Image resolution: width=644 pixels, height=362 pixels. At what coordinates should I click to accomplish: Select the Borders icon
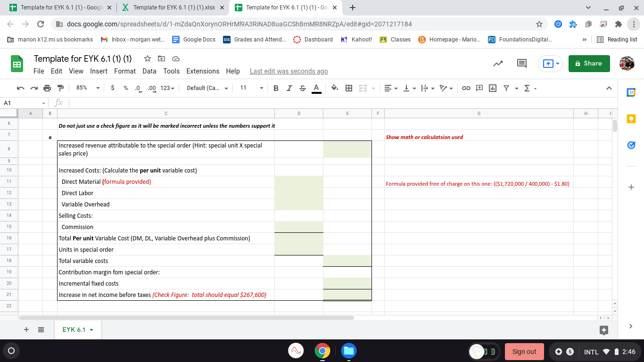348,88
